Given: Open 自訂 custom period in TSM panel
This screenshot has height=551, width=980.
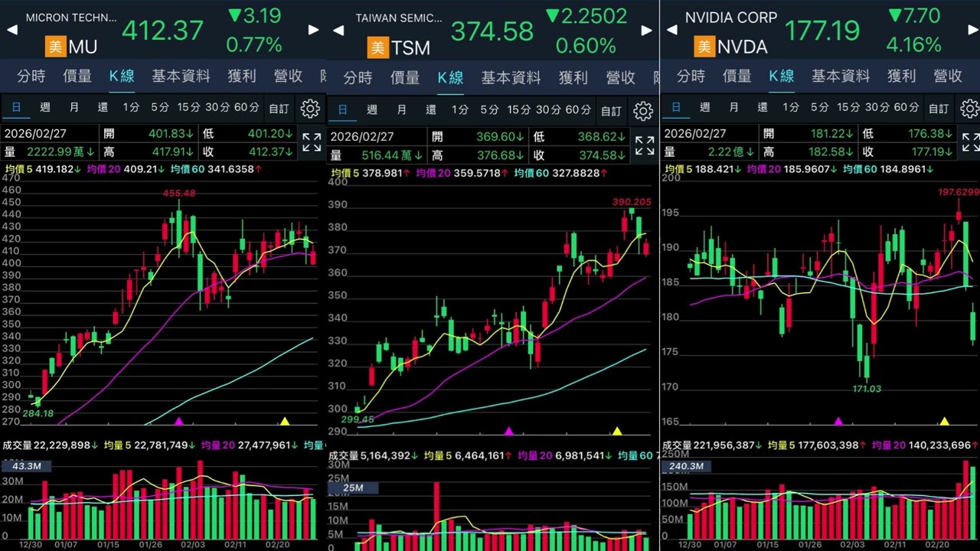Looking at the screenshot, I should click(x=611, y=111).
